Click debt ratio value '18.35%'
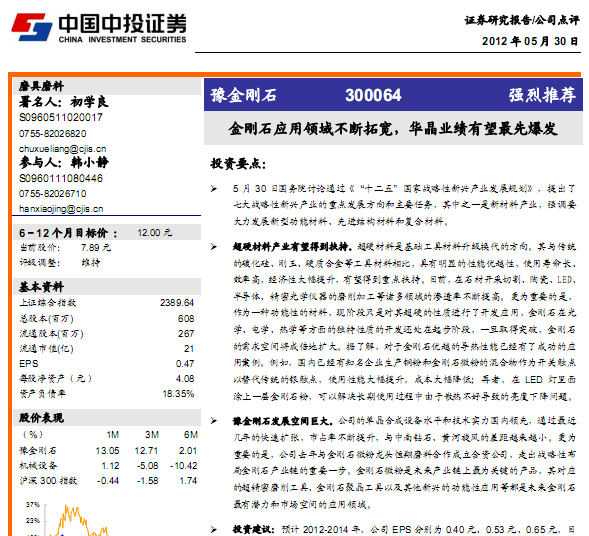This screenshot has width=589, height=536. 178,394
